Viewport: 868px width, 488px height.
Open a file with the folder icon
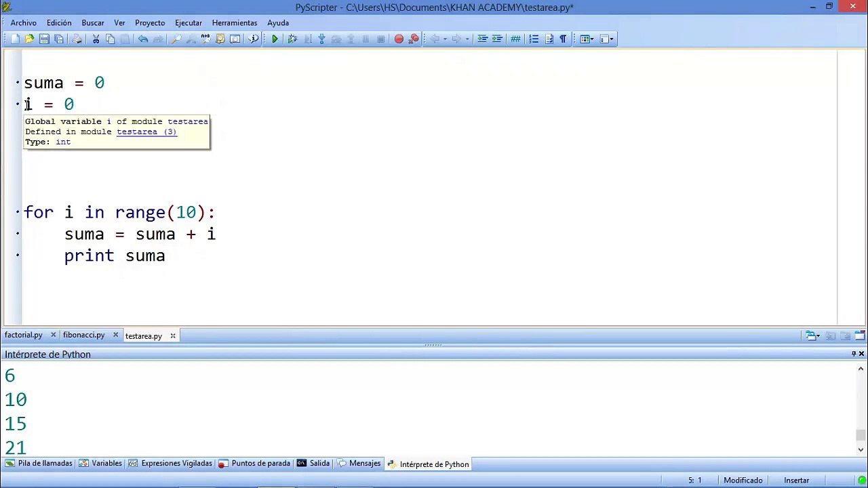pos(29,39)
